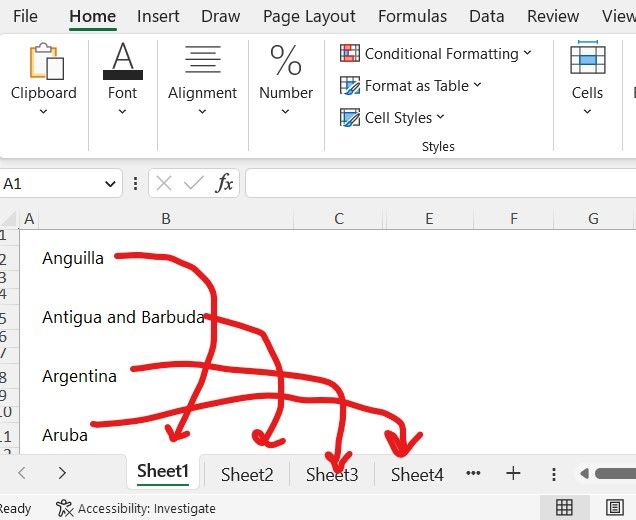Open Cell Styles dropdown arrow
Viewport: 636px width, 520px height.
440,118
